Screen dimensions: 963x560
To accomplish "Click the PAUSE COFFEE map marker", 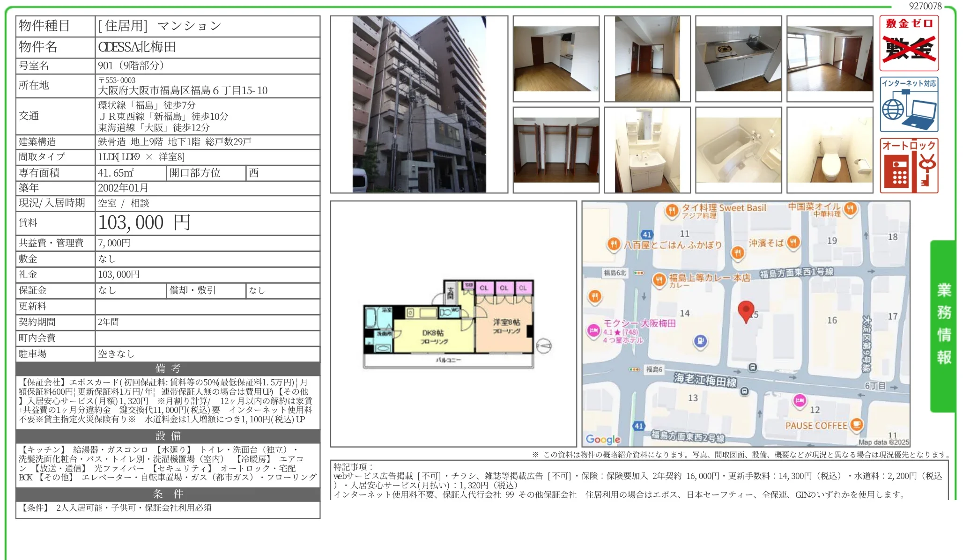I will [x=856, y=424].
